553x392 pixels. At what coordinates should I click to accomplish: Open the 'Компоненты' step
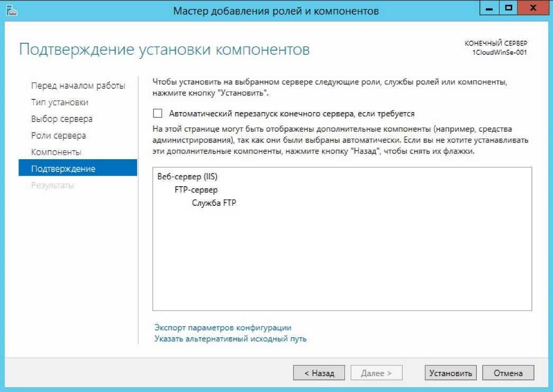tap(56, 152)
